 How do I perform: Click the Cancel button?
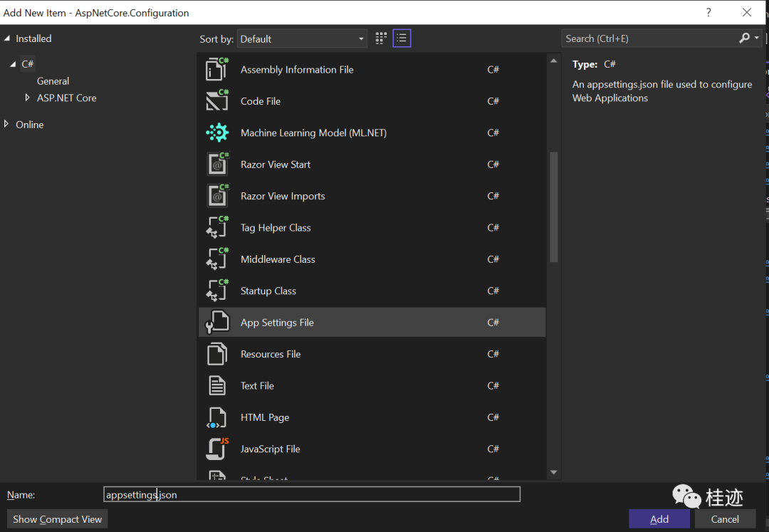click(725, 518)
